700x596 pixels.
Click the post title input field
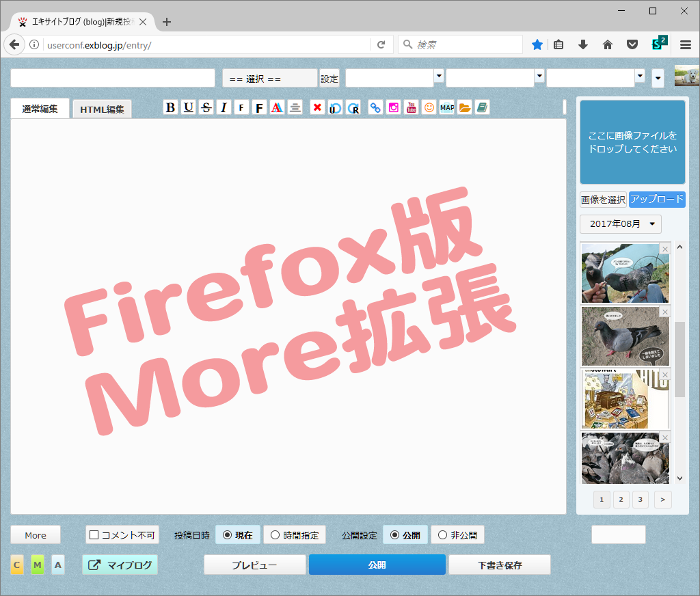(x=113, y=78)
